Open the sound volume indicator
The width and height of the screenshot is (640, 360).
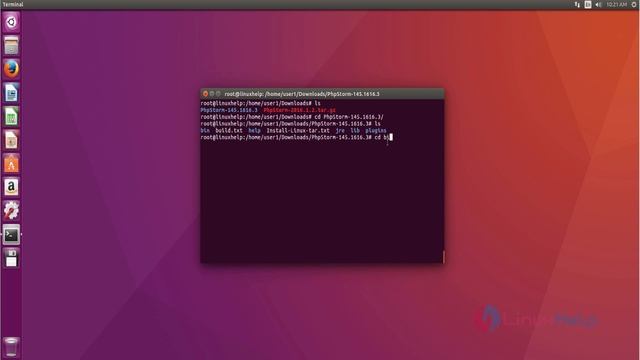[x=598, y=4]
